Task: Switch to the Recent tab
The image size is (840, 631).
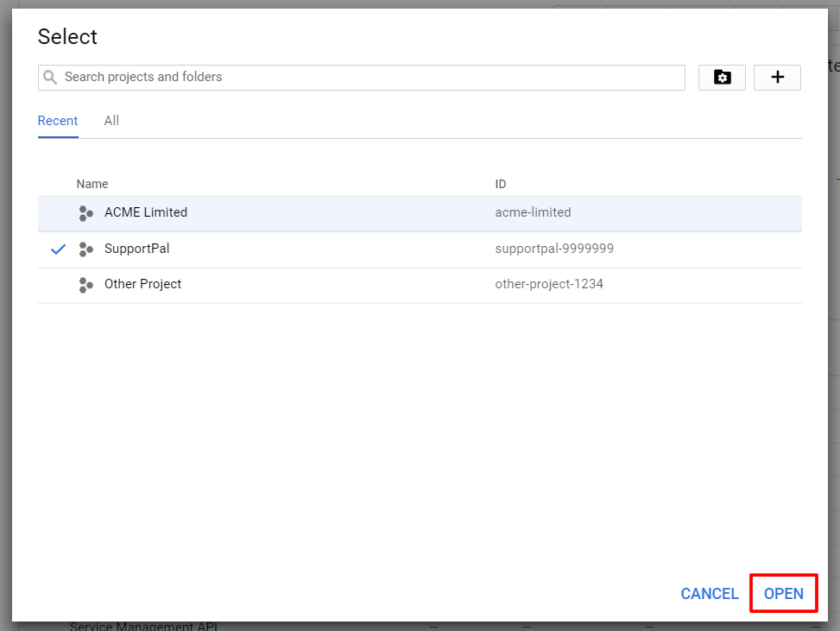Action: 58,121
